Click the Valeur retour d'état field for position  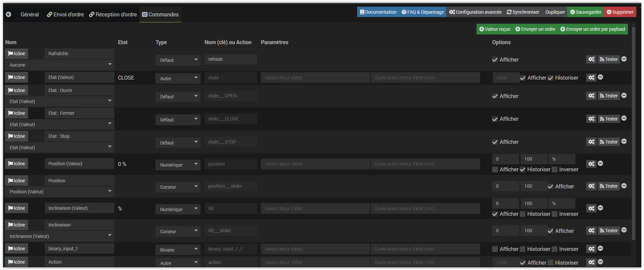(315, 164)
